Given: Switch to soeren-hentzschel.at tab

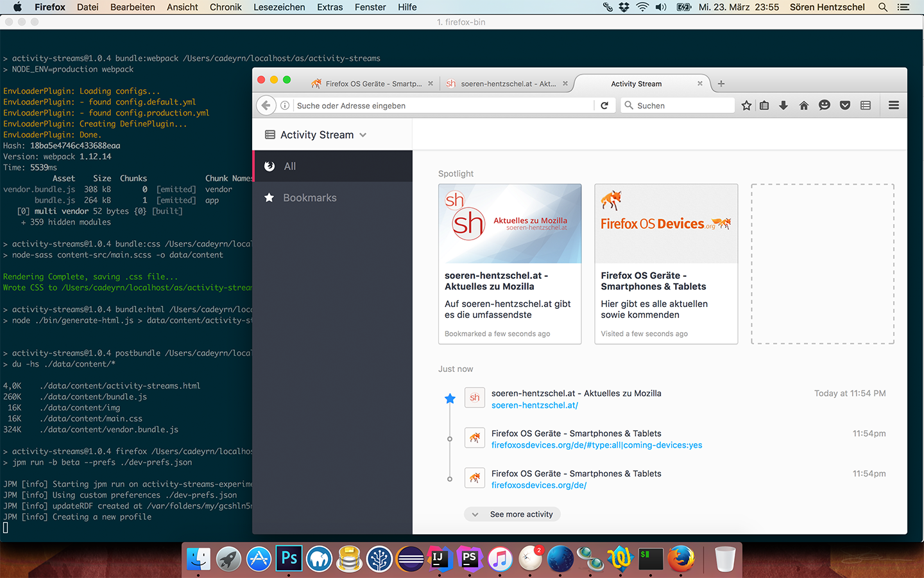Looking at the screenshot, I should point(506,83).
